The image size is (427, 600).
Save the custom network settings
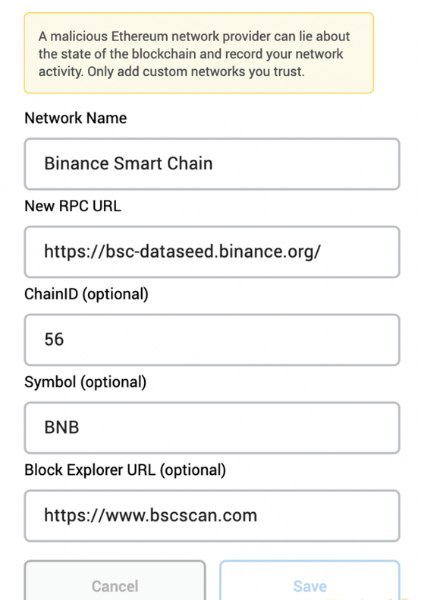coord(310,582)
